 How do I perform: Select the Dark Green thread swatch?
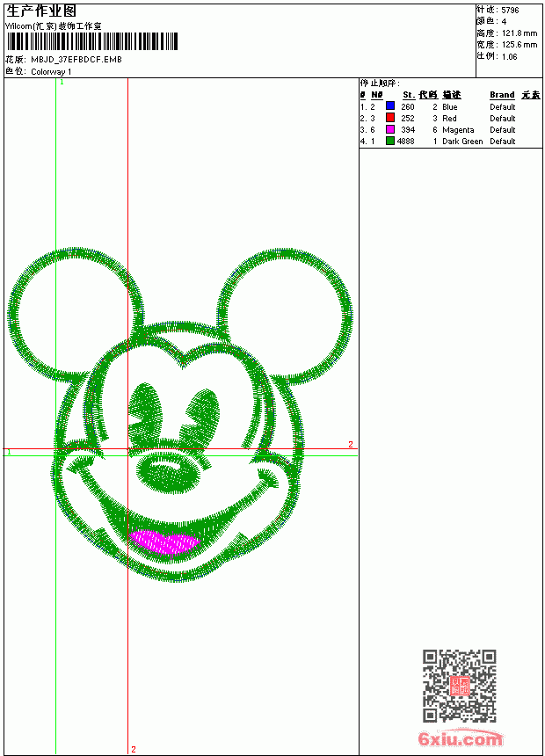390,141
